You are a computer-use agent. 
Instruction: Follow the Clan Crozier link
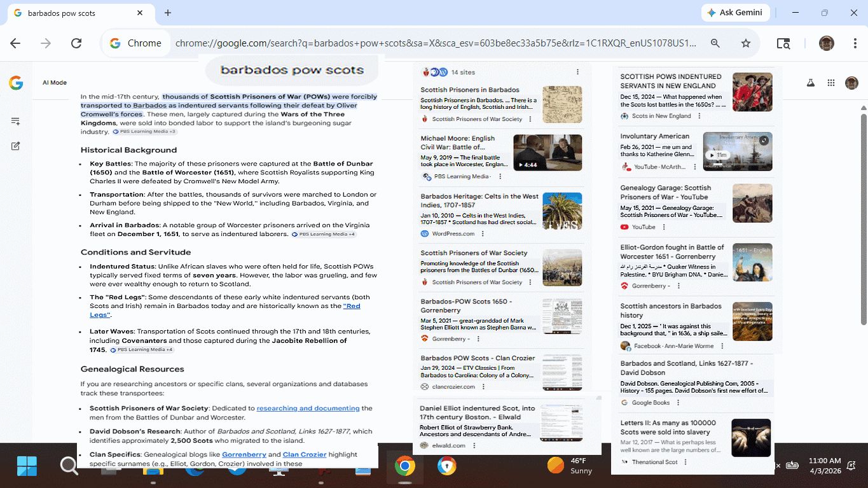(304, 454)
